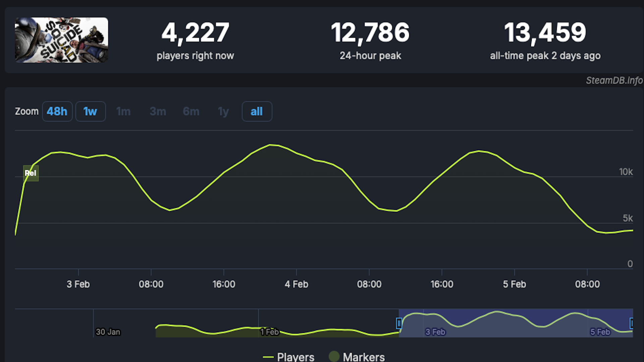Toggle the Players series in the legend

click(288, 357)
